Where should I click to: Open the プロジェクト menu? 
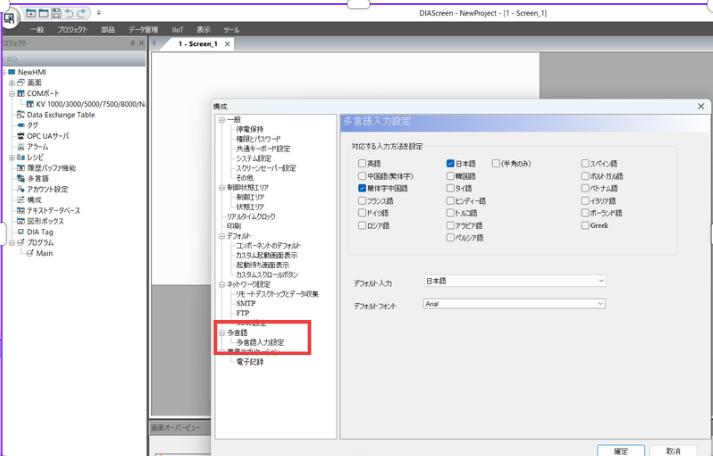tap(72, 30)
